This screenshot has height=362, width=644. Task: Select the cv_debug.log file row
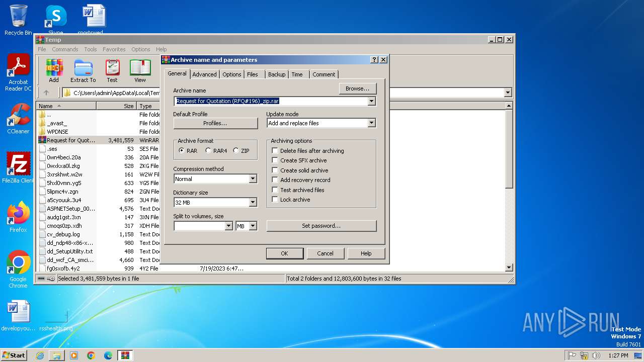[99, 234]
